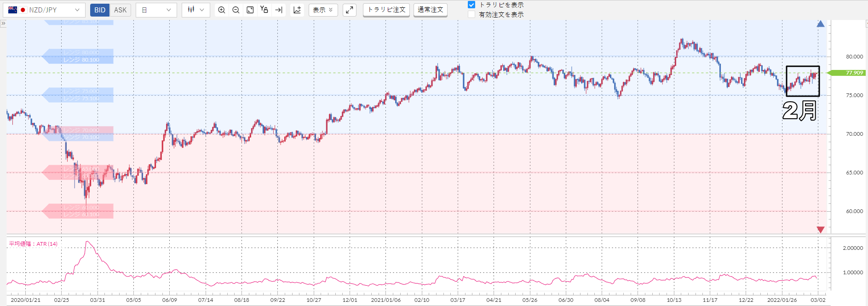Select the BID price tab
The height and width of the screenshot is (306, 868).
[x=100, y=10]
